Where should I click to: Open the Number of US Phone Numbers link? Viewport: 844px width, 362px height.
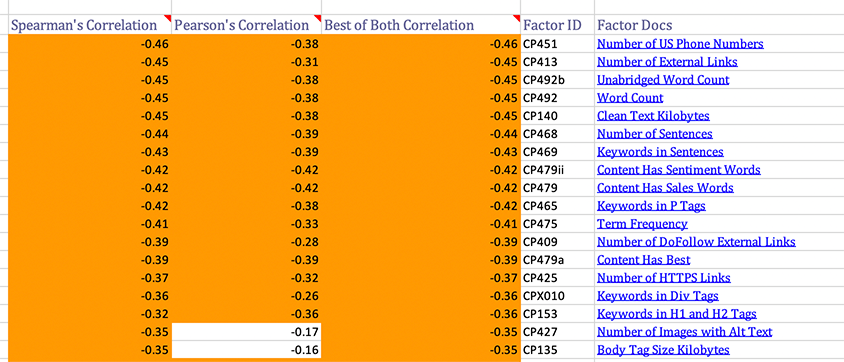point(680,44)
